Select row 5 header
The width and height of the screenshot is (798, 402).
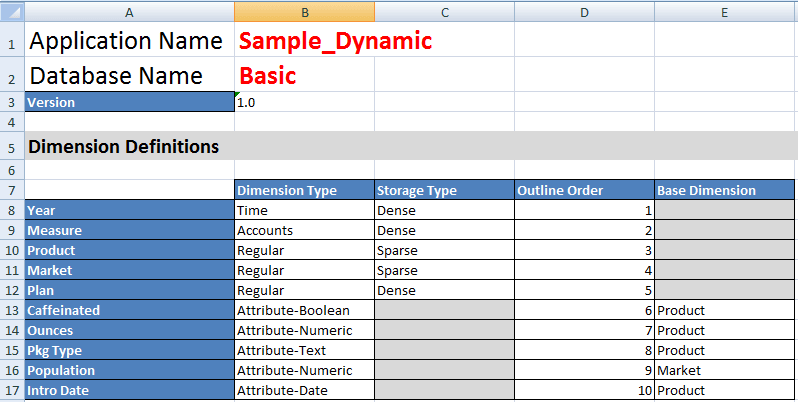(12, 147)
